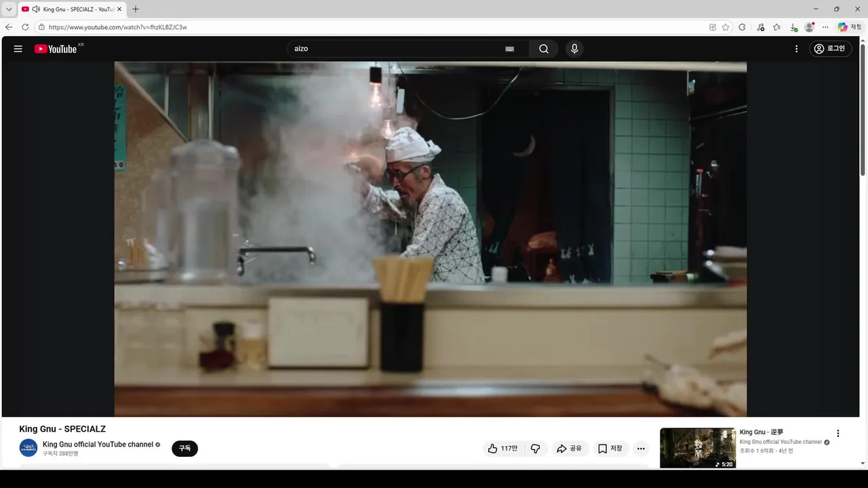This screenshot has width=868, height=488.
Task: Add this page to favorites with the star
Action: (726, 27)
